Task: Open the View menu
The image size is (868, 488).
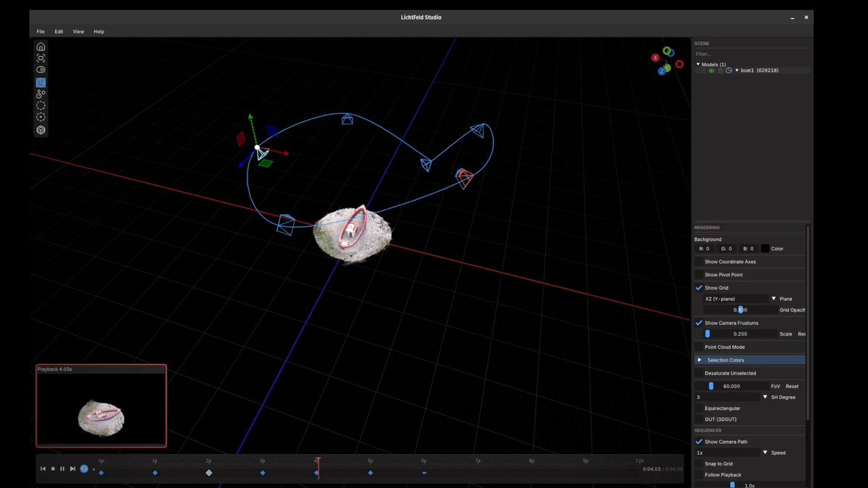Action: [x=78, y=32]
